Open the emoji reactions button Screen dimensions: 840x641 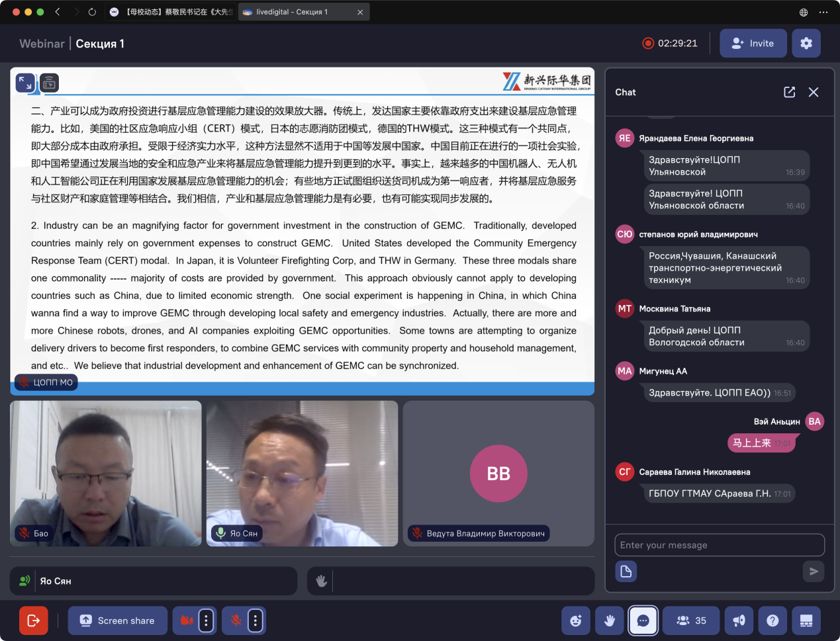(576, 620)
